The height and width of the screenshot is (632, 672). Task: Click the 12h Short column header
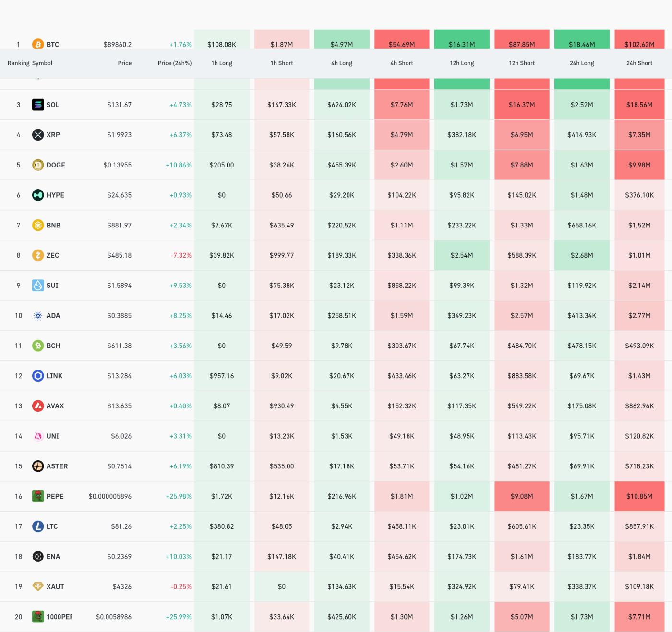[x=522, y=63]
